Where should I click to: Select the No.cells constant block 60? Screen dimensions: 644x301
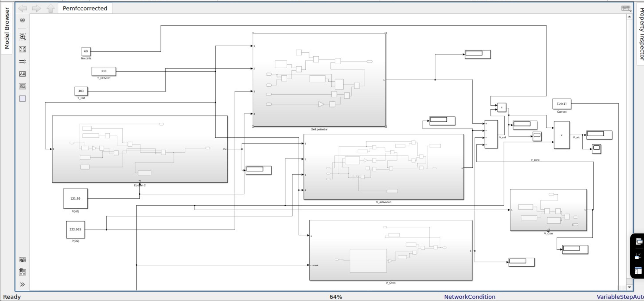coord(86,52)
